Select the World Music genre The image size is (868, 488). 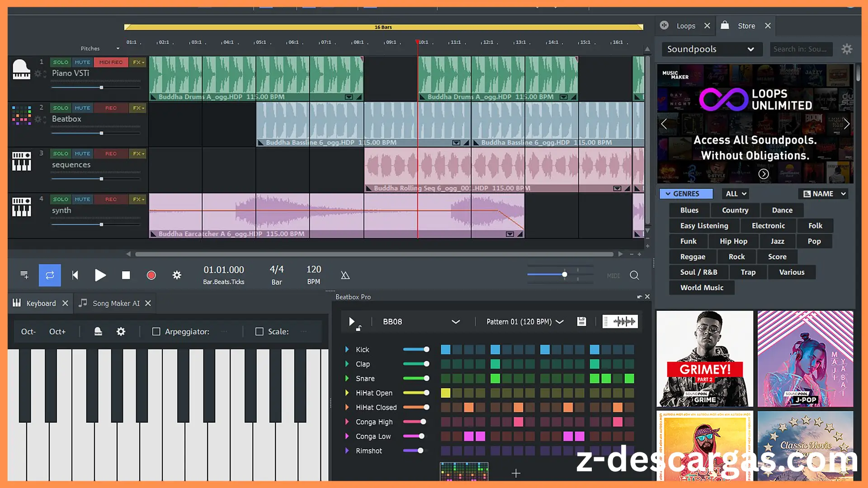point(702,288)
